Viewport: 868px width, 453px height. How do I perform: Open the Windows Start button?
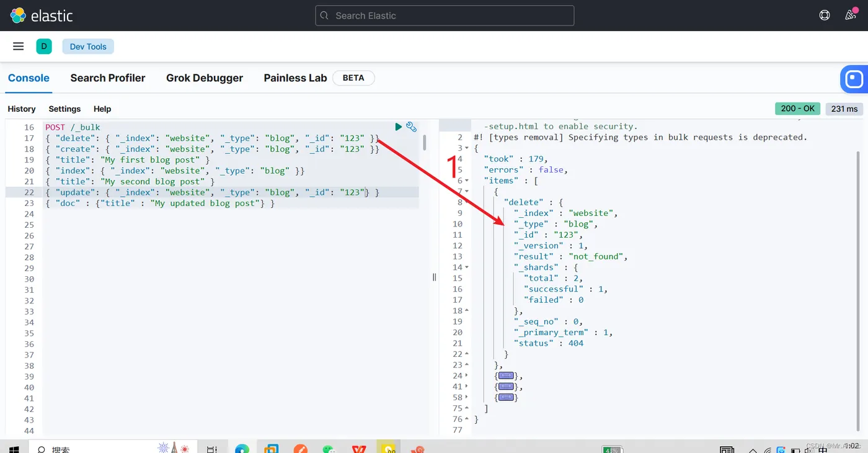tap(15, 449)
